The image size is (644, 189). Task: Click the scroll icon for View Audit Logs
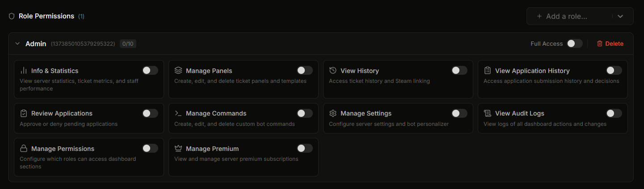(x=488, y=113)
